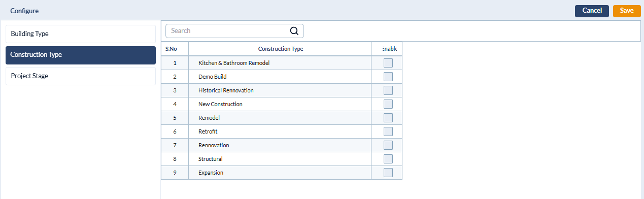Enable the Retrofit construction type
Screen dimensions: 644x199
(x=388, y=131)
